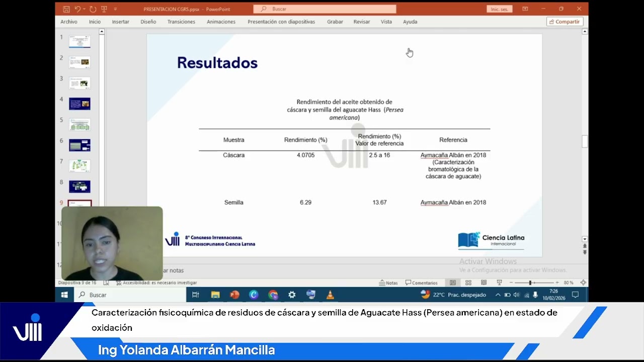
Task: Click the Semilla table cell
Action: (x=234, y=202)
